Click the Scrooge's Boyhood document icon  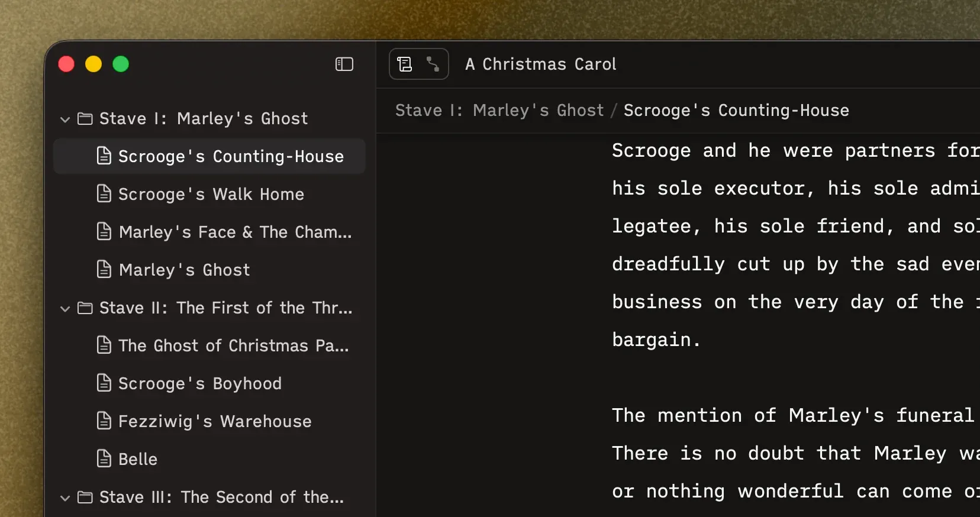coord(104,383)
